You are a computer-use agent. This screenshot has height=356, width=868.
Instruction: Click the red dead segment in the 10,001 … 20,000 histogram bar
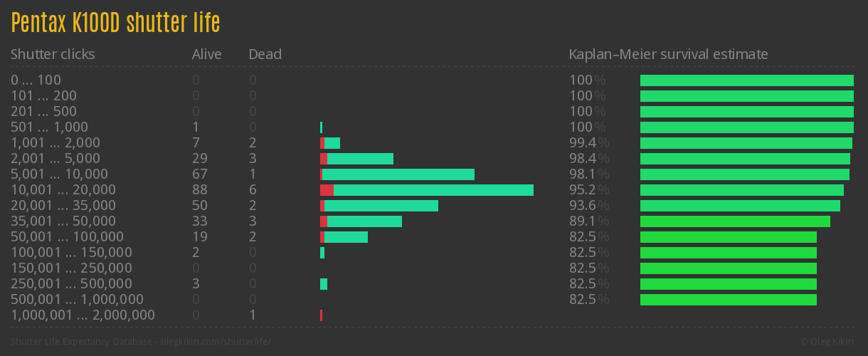pyautogui.click(x=327, y=190)
